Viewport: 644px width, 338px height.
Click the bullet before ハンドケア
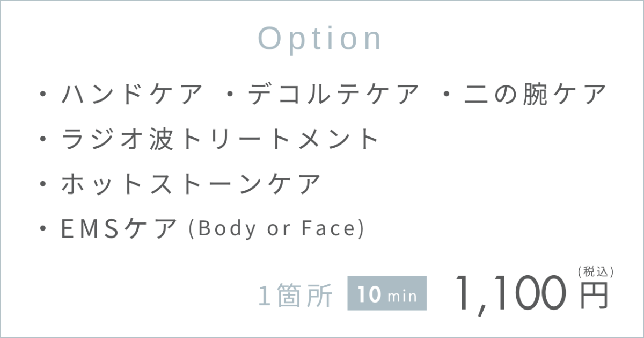tap(43, 95)
